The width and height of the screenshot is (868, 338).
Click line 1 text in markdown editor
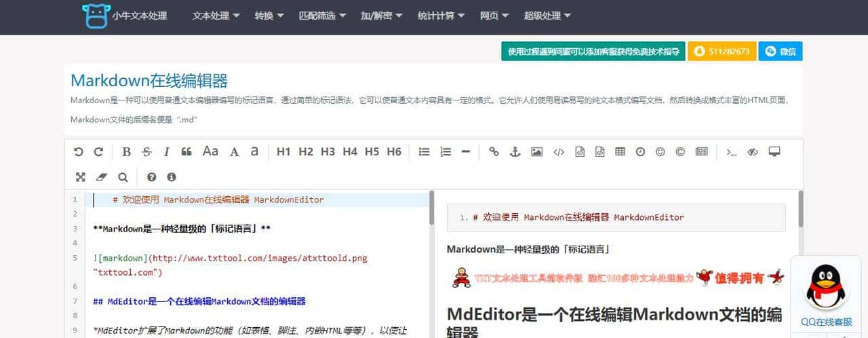pyautogui.click(x=218, y=200)
